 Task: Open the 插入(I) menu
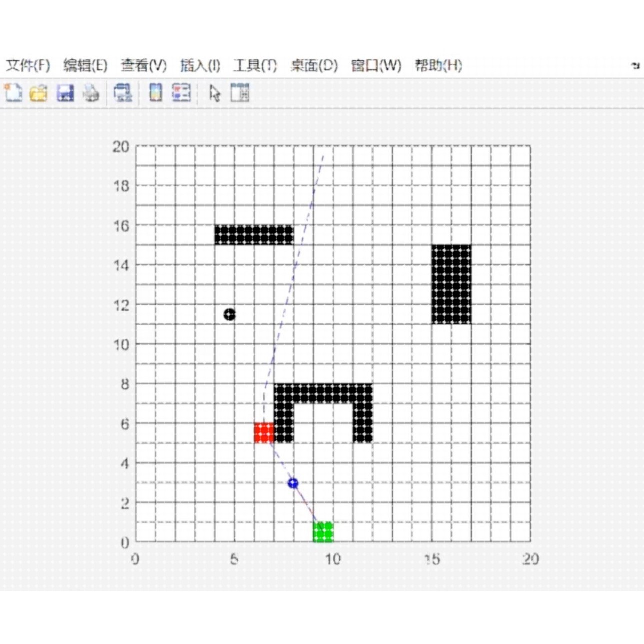coord(200,65)
